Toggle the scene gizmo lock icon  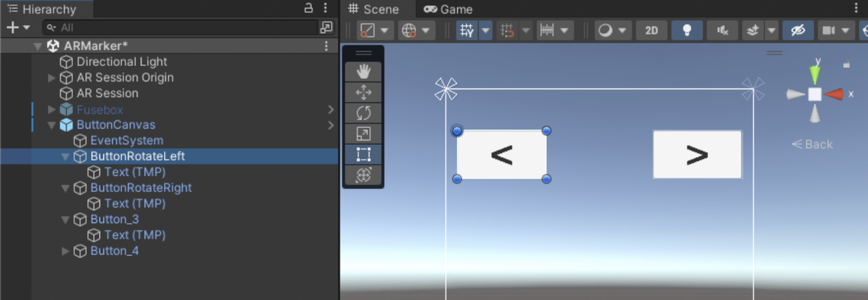(847, 65)
